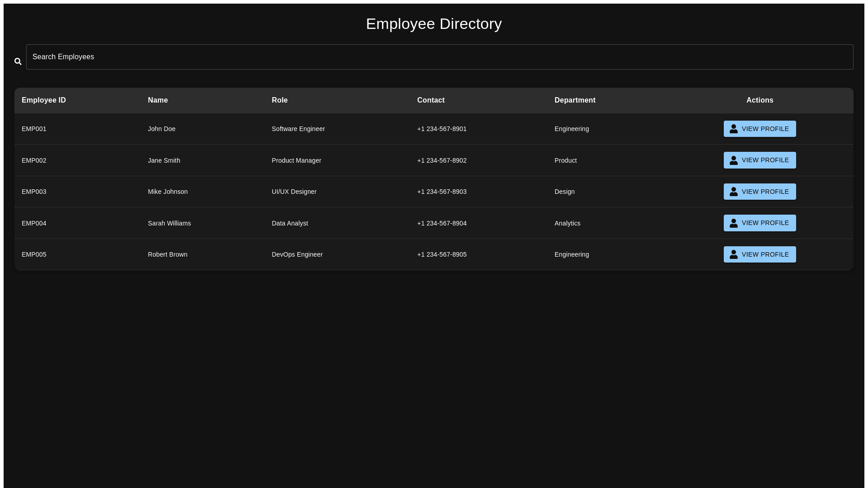The height and width of the screenshot is (488, 868).
Task: Click the Employee ID column header
Action: (x=44, y=100)
